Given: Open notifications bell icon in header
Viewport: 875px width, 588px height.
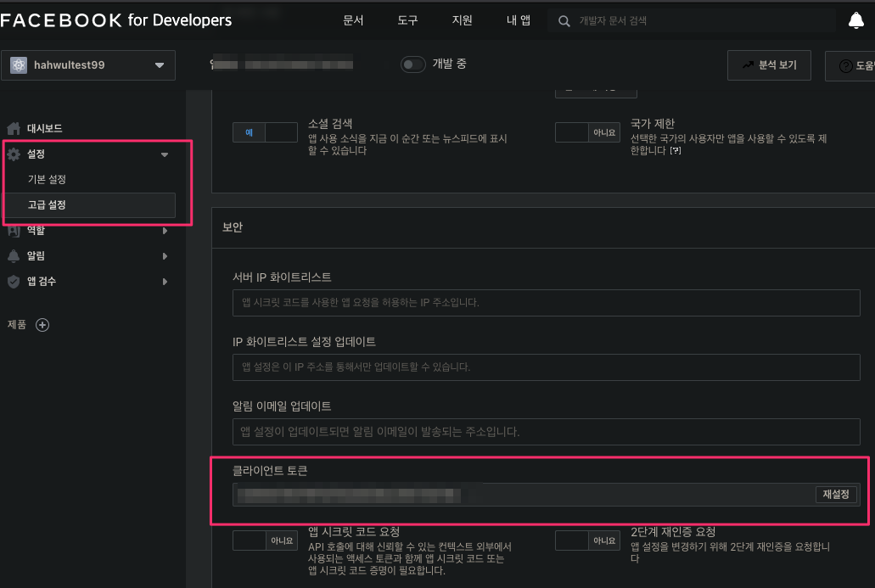Looking at the screenshot, I should coord(856,20).
